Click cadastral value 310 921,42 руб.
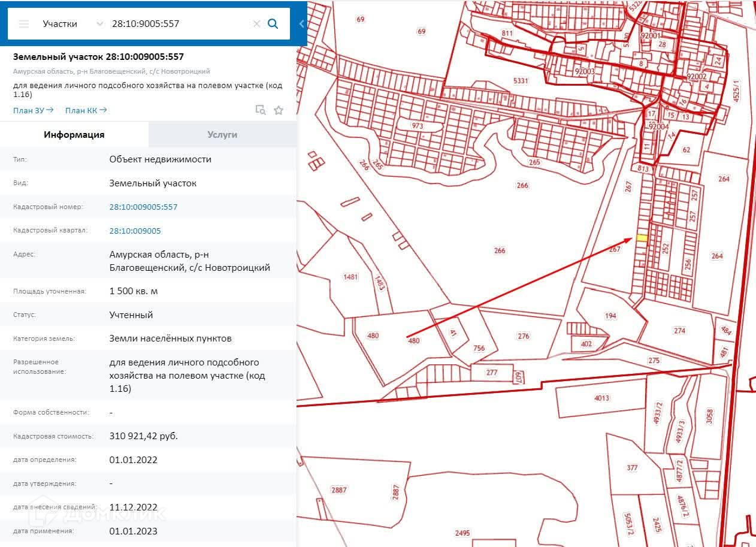The image size is (756, 547). pyautogui.click(x=144, y=436)
